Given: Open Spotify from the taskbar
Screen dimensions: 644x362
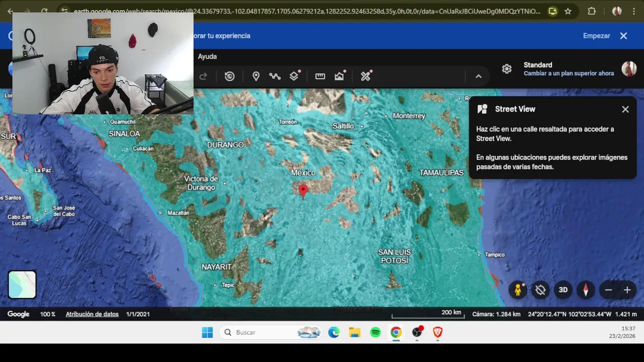Looking at the screenshot, I should pyautogui.click(x=375, y=332).
